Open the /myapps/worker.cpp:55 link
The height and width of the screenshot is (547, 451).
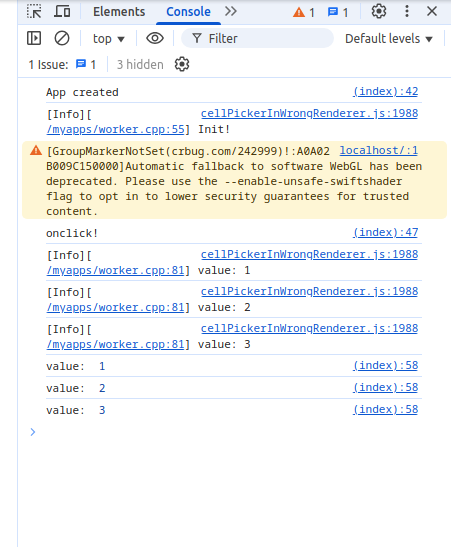115,129
